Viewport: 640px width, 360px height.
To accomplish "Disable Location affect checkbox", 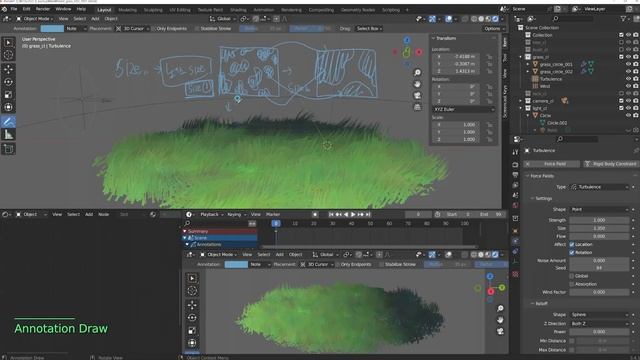I will 572,244.
